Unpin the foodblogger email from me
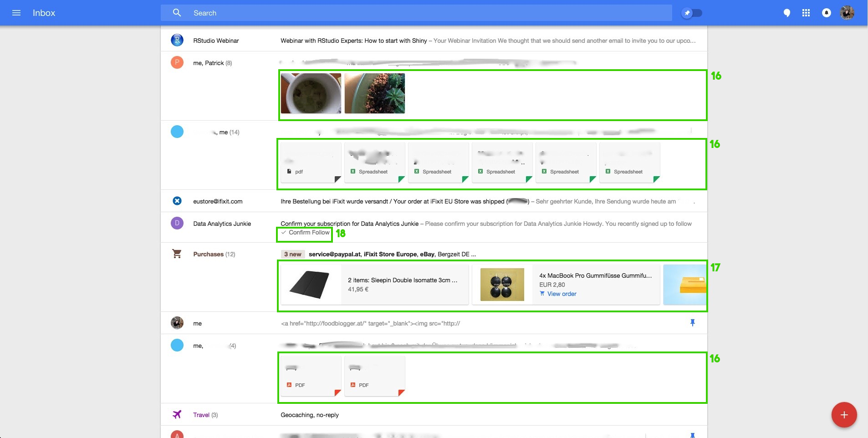The height and width of the screenshot is (438, 868). (x=692, y=323)
